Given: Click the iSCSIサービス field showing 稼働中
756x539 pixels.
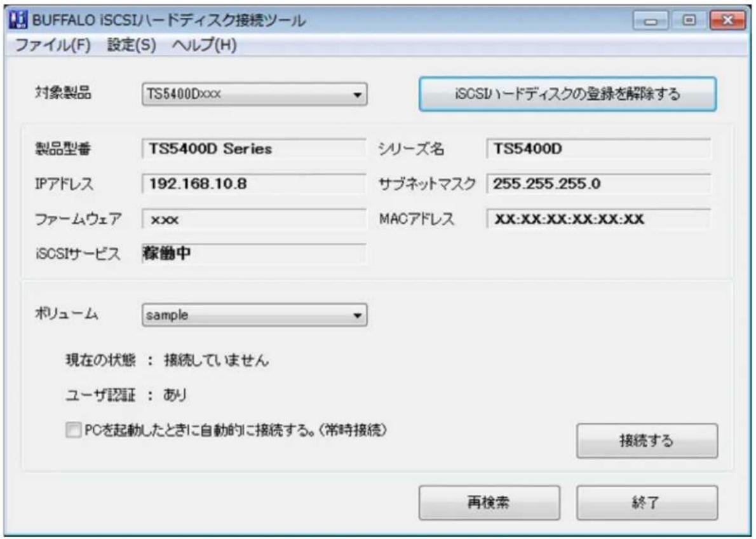Looking at the screenshot, I should coord(254,254).
